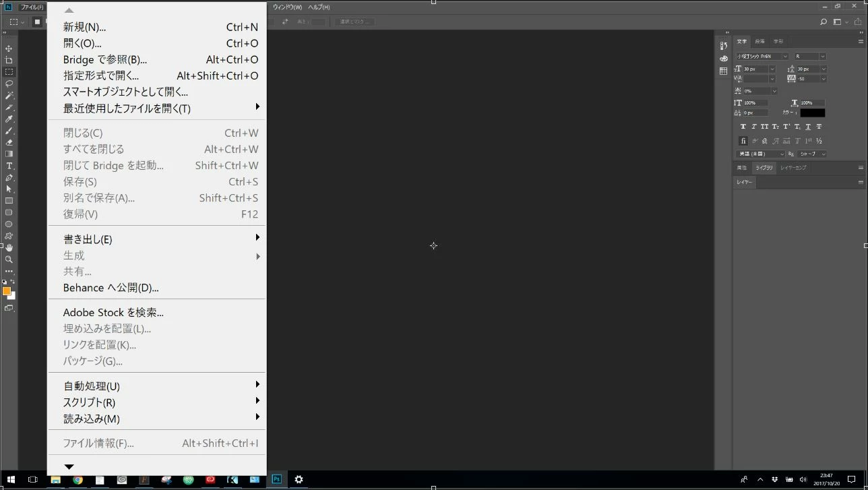Toggle Strikethrough text style

[x=819, y=127]
